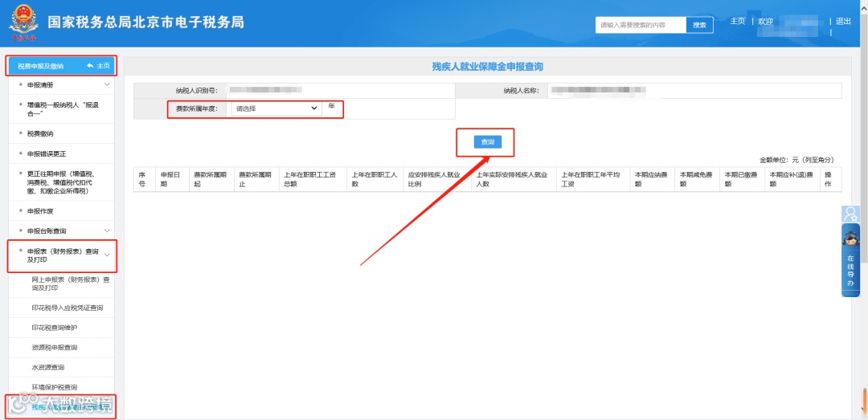Focus the search input box
868x420 pixels.
(x=641, y=25)
